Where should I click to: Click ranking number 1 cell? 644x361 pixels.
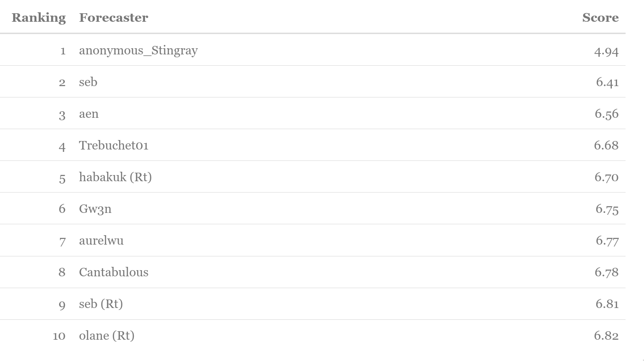pos(63,51)
